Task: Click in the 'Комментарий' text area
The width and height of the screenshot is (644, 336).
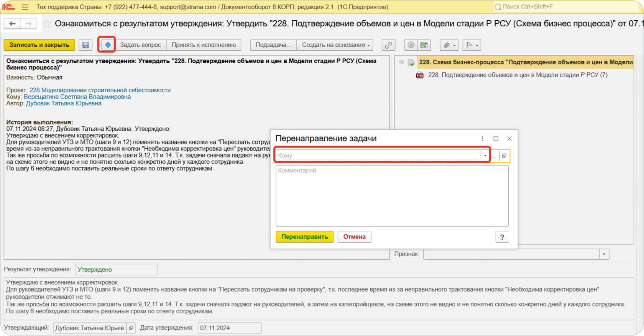Action: (392, 196)
